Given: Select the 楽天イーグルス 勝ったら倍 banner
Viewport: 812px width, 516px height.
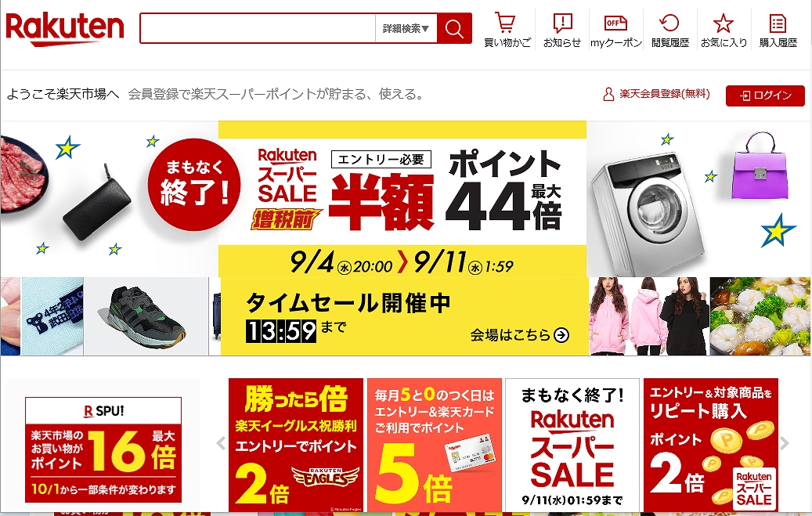Looking at the screenshot, I should click(296, 445).
